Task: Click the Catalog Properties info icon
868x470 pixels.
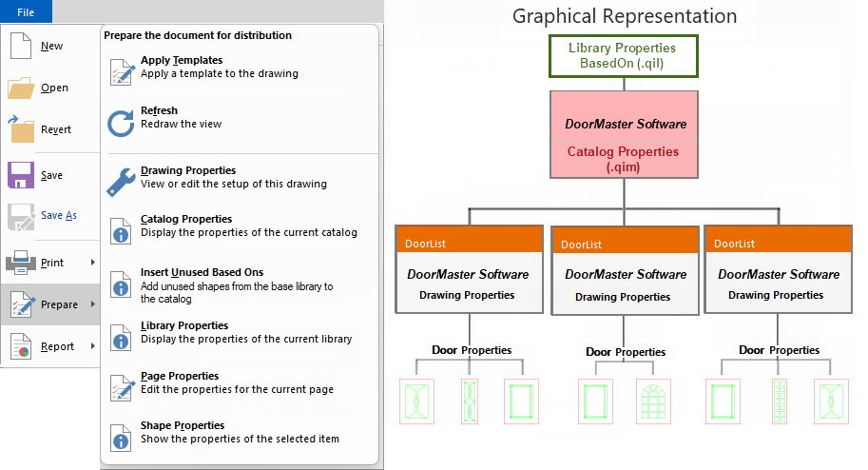Action: (122, 229)
